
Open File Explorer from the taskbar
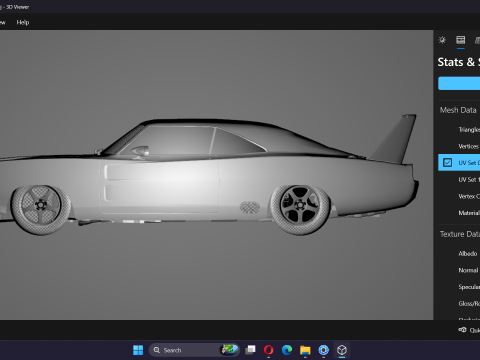305,350
